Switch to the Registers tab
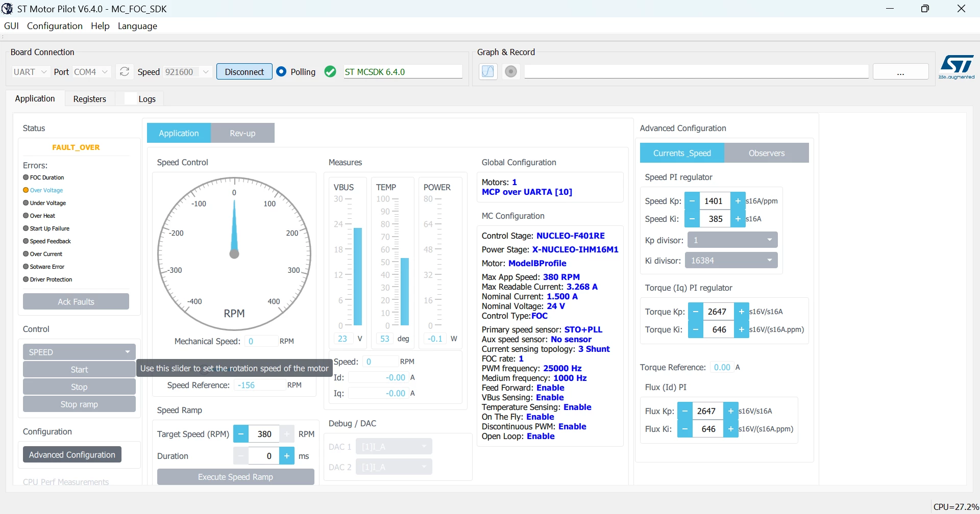Screen dimensions: 980x514 90,99
